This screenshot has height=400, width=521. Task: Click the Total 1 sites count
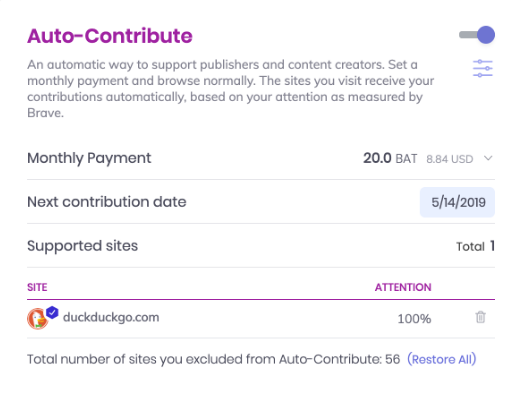pos(475,246)
